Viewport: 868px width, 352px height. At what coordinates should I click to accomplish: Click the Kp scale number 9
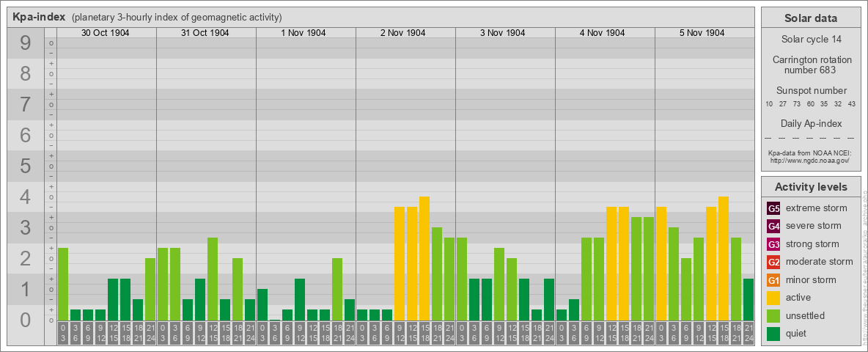[x=25, y=43]
